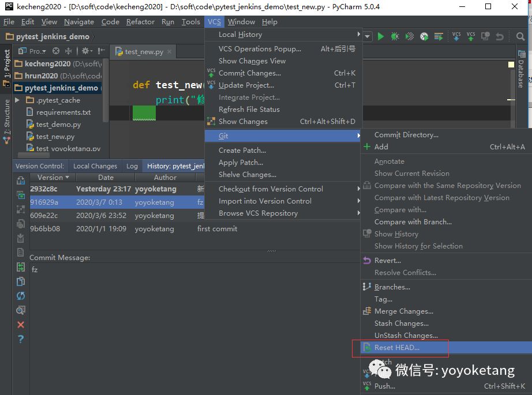This screenshot has width=532, height=395.
Task: Expand the .pytest_cache folder
Action: [17, 100]
